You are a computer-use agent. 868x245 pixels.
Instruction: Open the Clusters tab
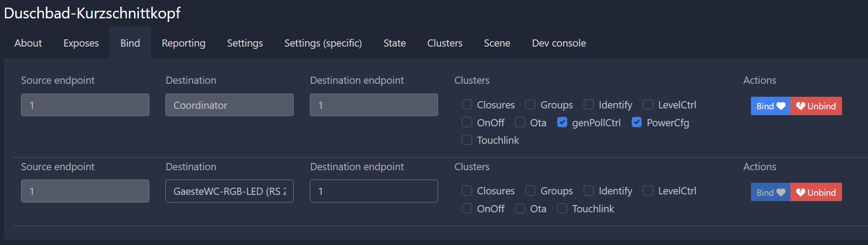[x=445, y=43]
